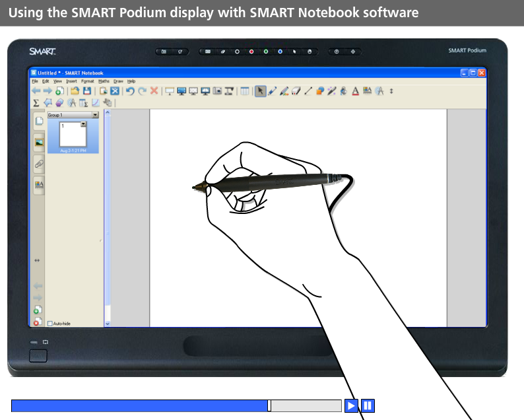Viewport: 524px width, 420px height.
Task: Select the arrow Select tool in toolbar
Action: [x=261, y=91]
